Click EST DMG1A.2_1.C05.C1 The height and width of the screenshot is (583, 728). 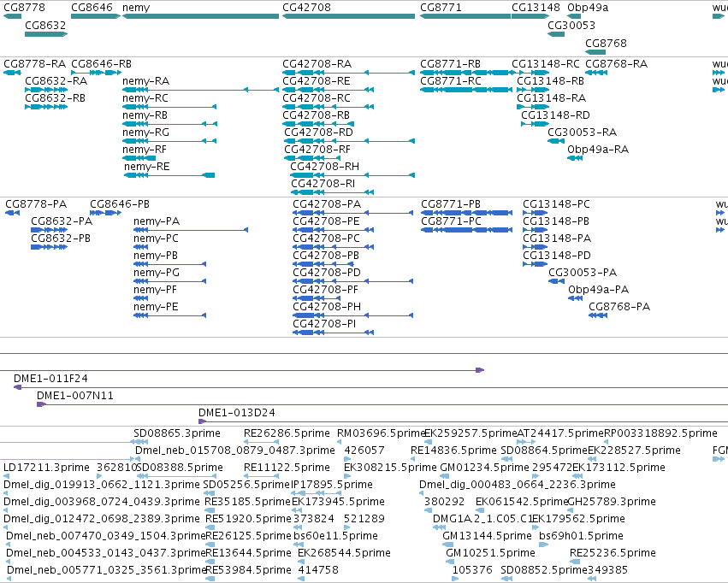(x=482, y=519)
